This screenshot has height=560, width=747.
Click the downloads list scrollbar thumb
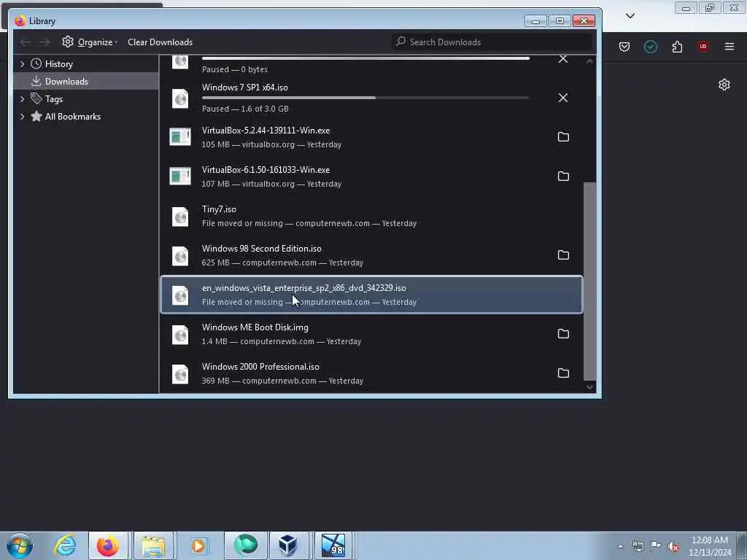click(x=589, y=281)
